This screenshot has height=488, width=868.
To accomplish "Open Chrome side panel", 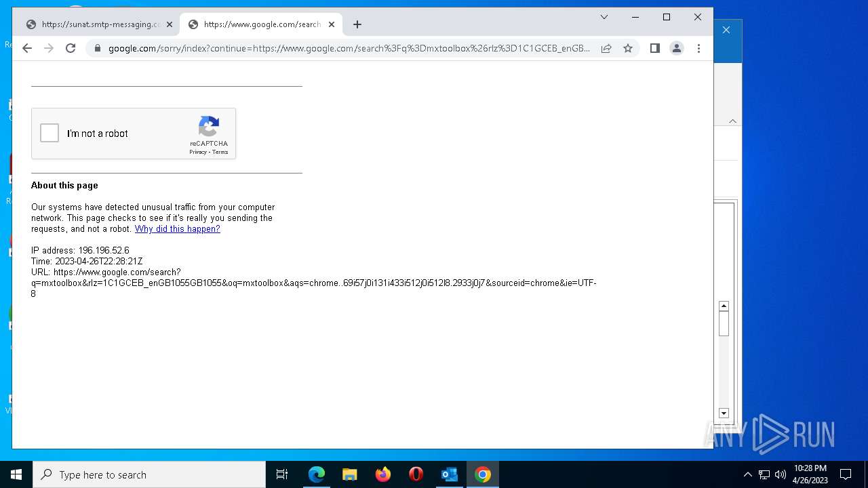I will coord(654,48).
